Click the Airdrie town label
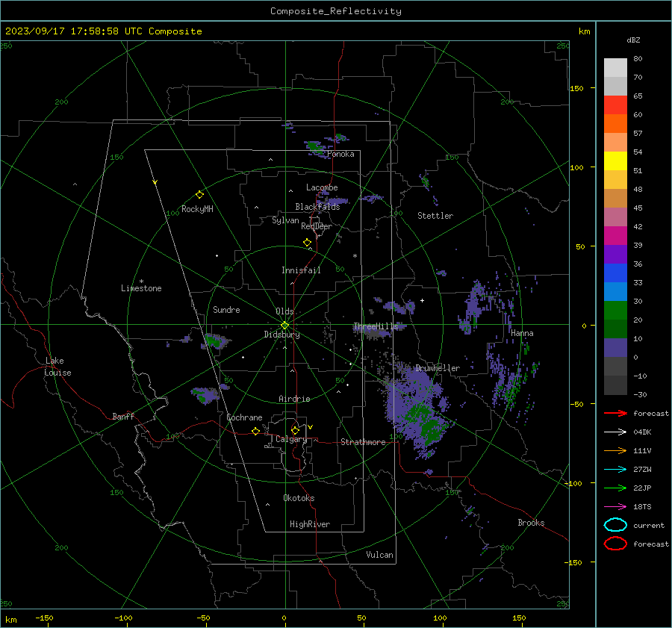The height and width of the screenshot is (628, 672). coord(294,399)
